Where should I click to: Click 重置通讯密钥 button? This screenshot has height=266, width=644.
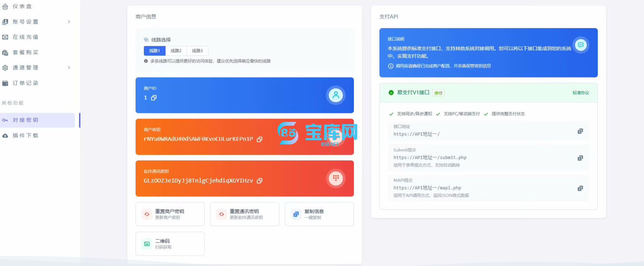click(245, 214)
